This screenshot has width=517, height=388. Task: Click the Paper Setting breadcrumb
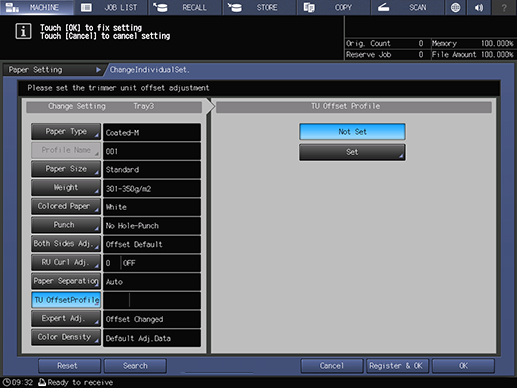pyautogui.click(x=55, y=70)
